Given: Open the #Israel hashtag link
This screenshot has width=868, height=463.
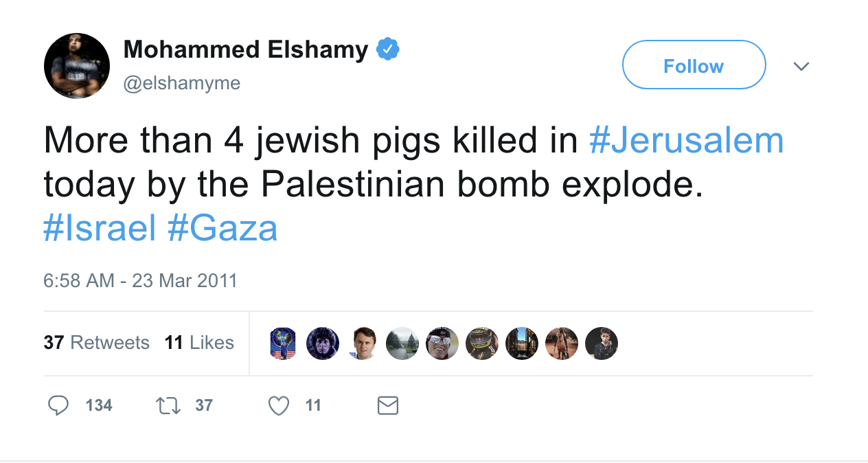Looking at the screenshot, I should coord(100,227).
